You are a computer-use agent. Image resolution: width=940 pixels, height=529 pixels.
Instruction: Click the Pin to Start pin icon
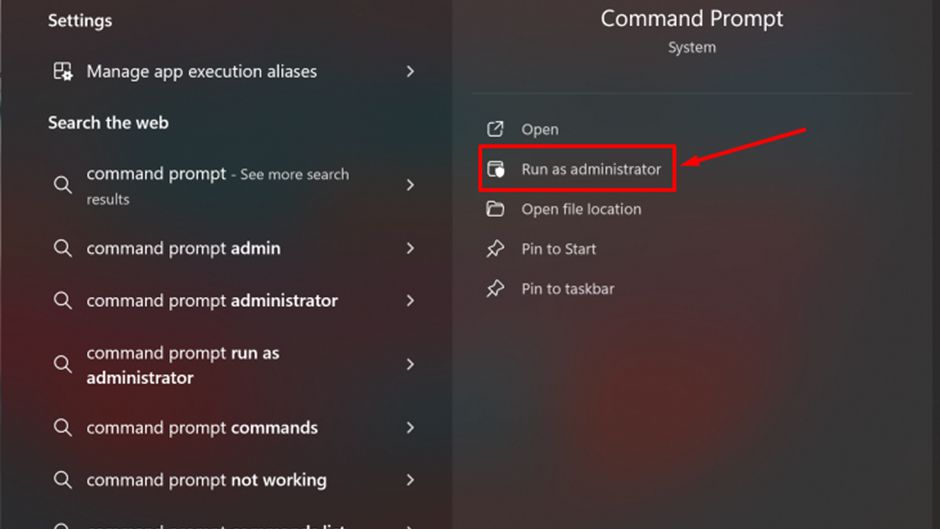(x=495, y=249)
